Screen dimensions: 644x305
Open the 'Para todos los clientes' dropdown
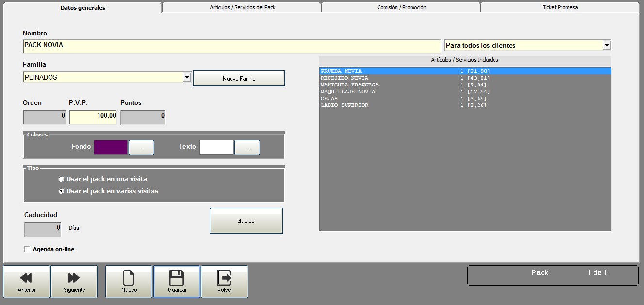pyautogui.click(x=606, y=45)
